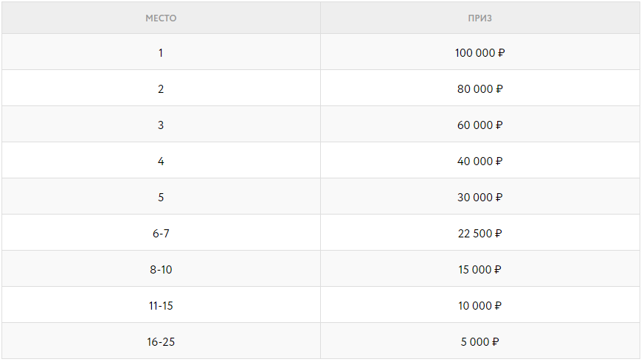
Task: Click the 15 000 ₽ prize value
Action: (479, 270)
